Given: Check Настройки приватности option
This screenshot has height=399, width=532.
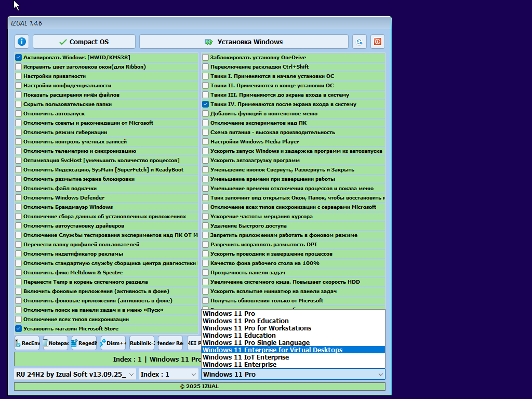Looking at the screenshot, I should pos(18,76).
